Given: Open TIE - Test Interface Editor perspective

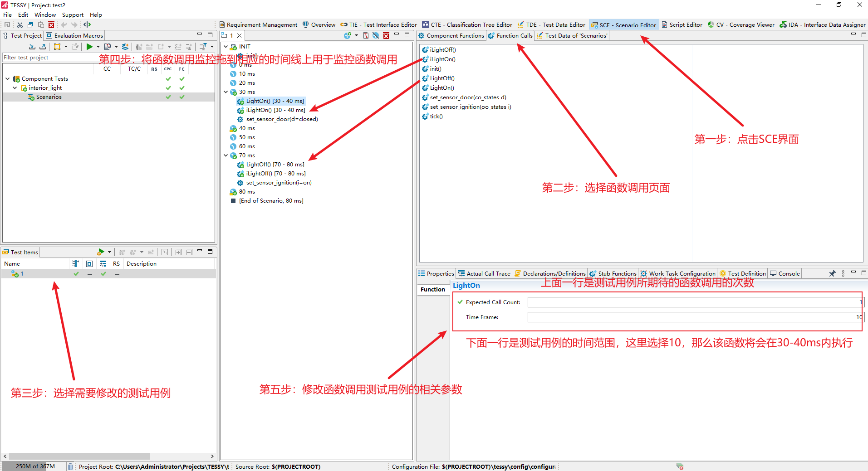Looking at the screenshot, I should coord(378,24).
